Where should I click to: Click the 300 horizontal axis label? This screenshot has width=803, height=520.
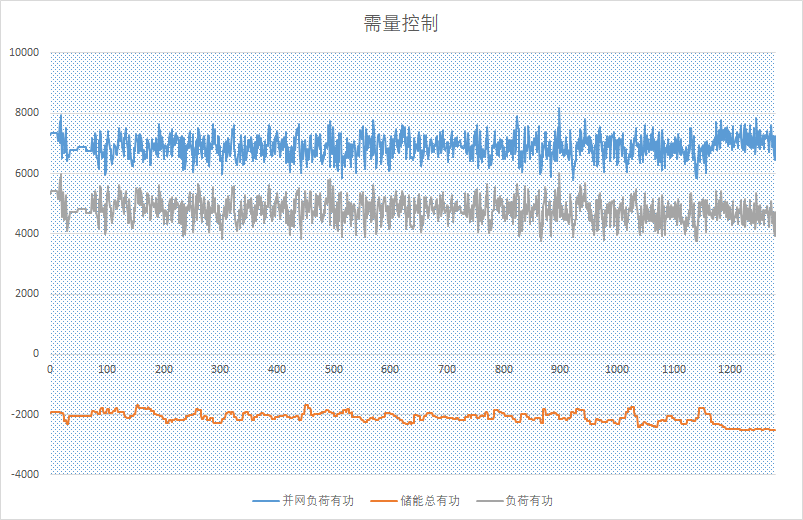(x=220, y=369)
